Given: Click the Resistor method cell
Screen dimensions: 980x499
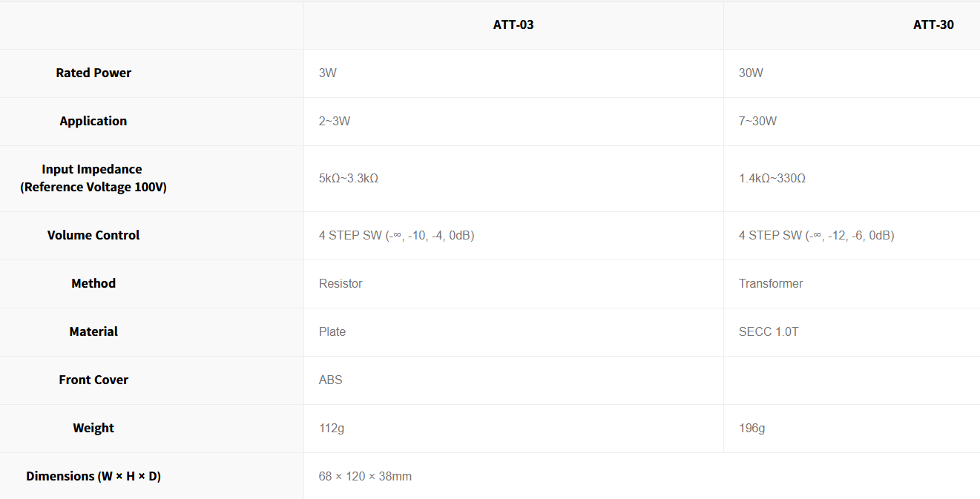Looking at the screenshot, I should 341,283.
